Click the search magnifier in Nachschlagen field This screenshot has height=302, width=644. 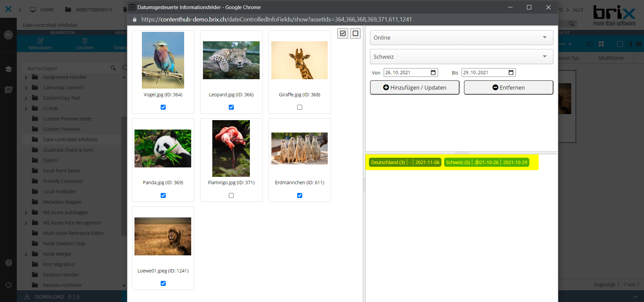[x=113, y=68]
